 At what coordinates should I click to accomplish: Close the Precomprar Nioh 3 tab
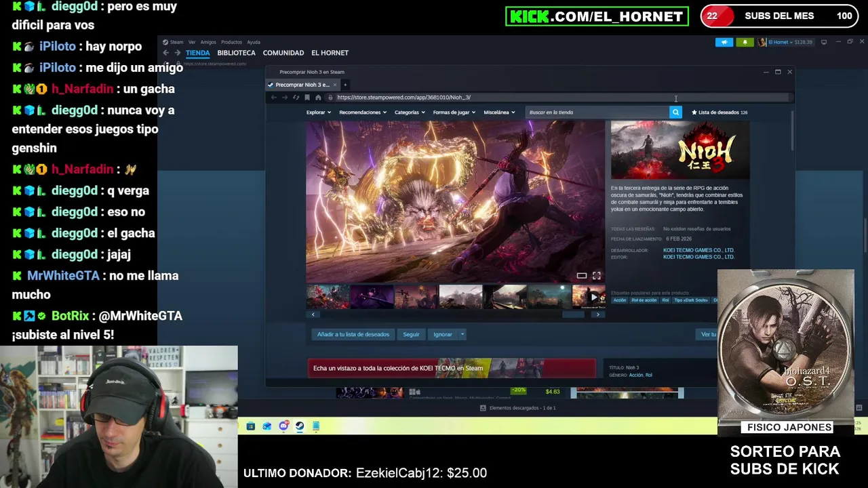click(334, 85)
